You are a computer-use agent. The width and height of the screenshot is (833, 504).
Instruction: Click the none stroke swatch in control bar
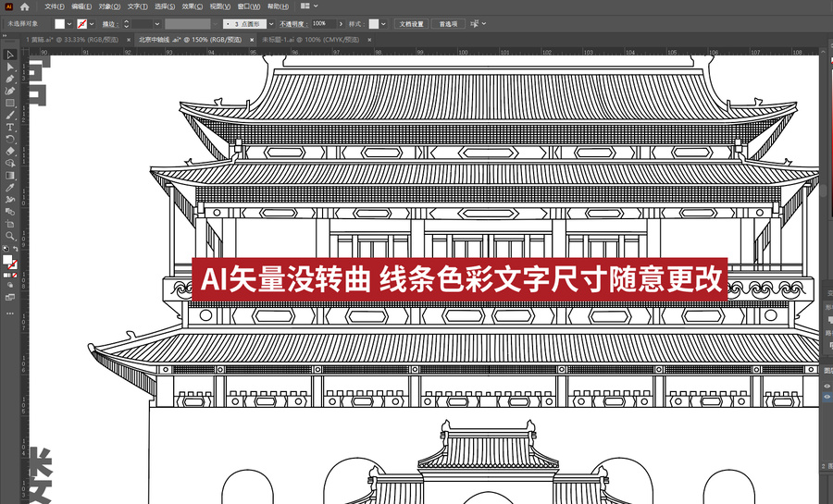pyautogui.click(x=81, y=24)
